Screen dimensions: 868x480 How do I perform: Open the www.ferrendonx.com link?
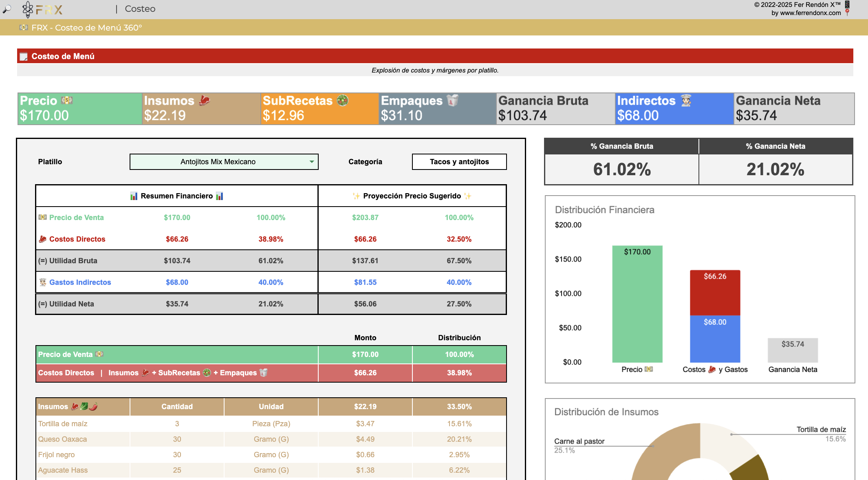coord(811,13)
